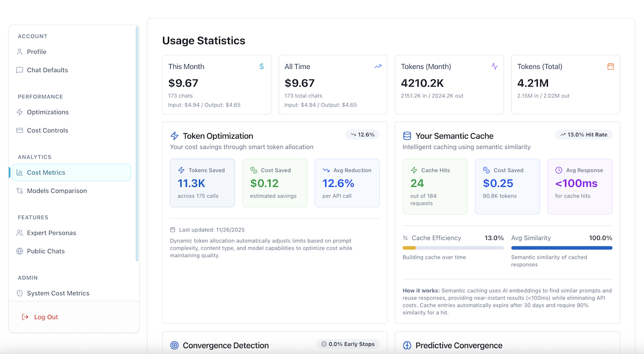Click the dollar icon on This Month card
644x354 pixels.
(x=261, y=66)
